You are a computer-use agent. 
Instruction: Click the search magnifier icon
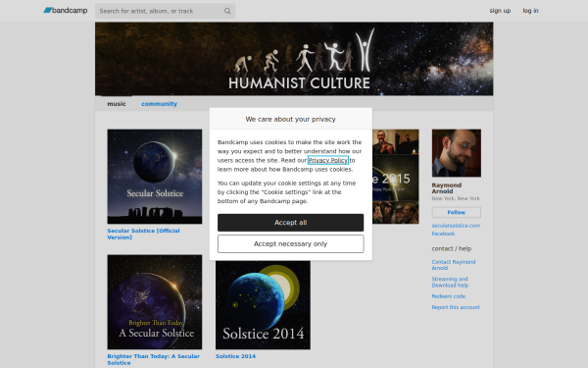[x=227, y=11]
